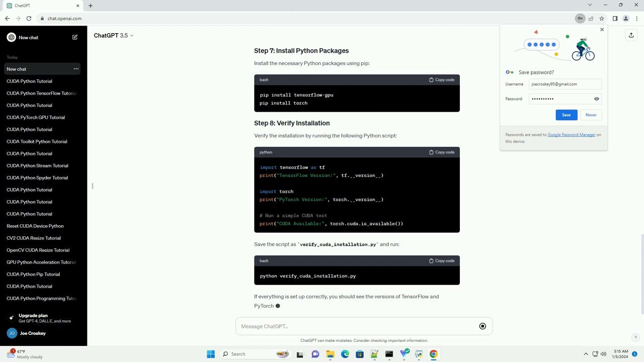Viewport: 644px width, 362px height.
Task: Close the ChatGPT browser tab
Action: coord(78,6)
